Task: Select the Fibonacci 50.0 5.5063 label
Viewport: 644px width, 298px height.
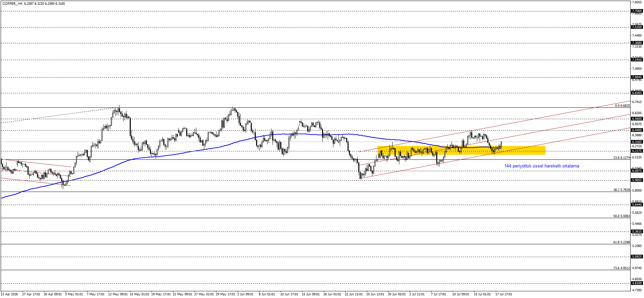Action: pyautogui.click(x=621, y=216)
